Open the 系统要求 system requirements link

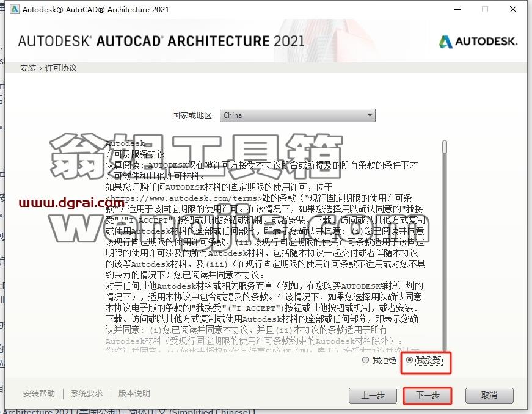pos(87,393)
